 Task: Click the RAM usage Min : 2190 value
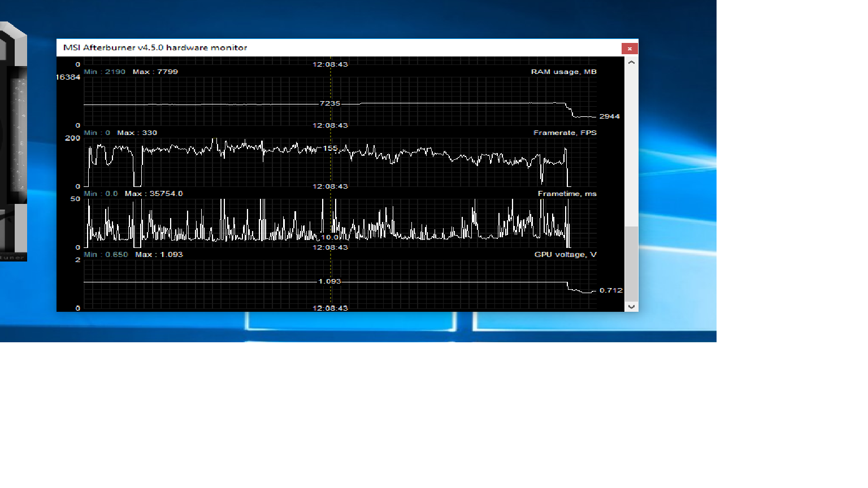click(x=105, y=72)
